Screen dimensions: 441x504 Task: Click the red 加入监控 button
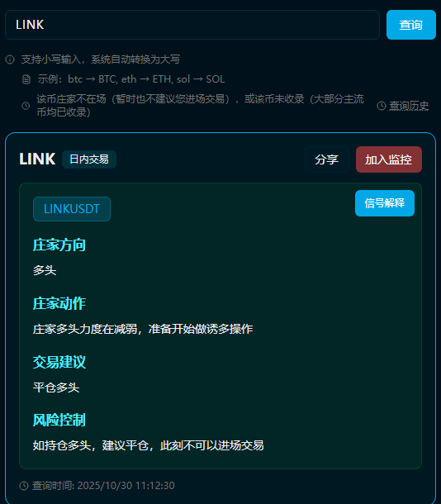(389, 159)
